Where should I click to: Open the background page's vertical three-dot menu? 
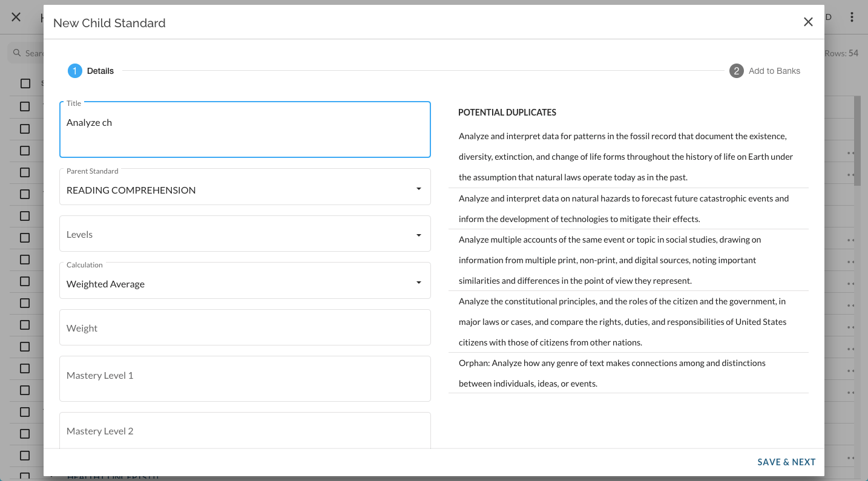click(x=852, y=17)
